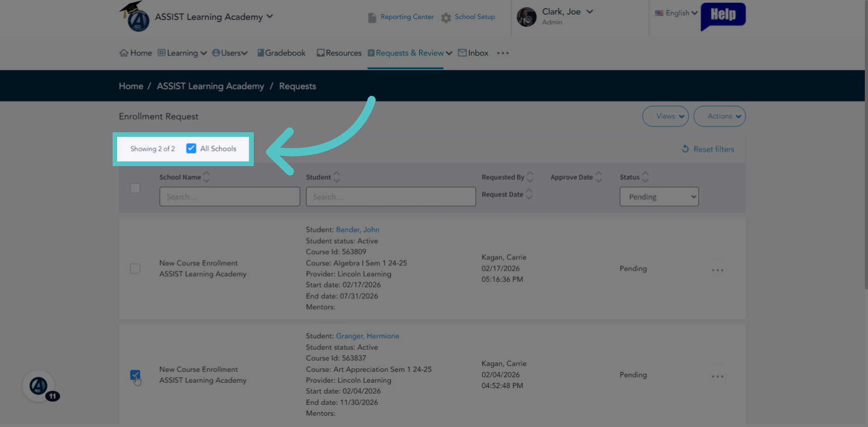
Task: Click Joe Clark's profile avatar
Action: click(527, 17)
